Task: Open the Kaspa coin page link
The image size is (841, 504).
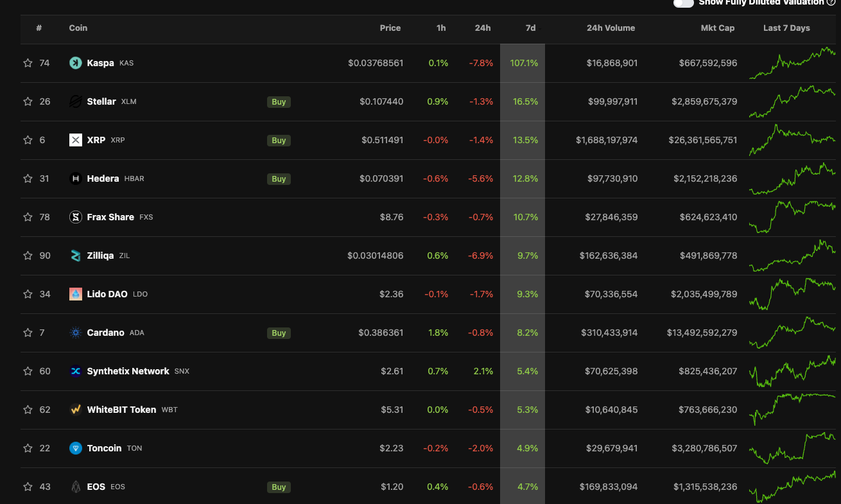Action: pos(101,63)
